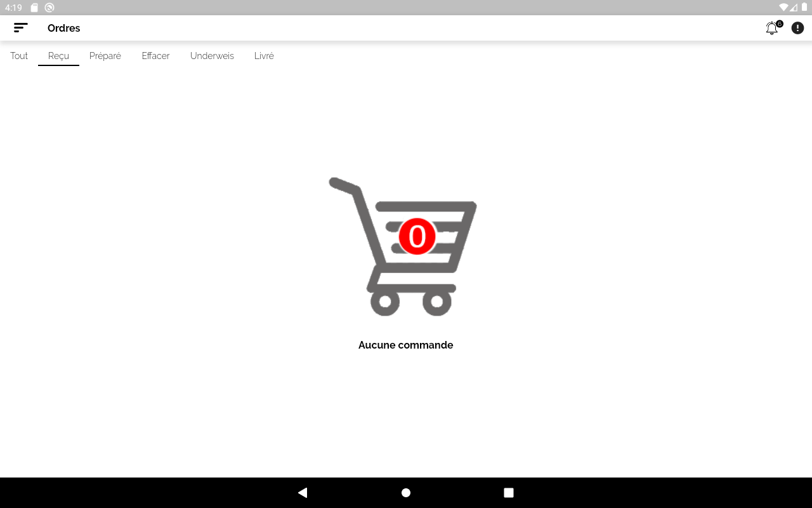Open the Effacer tab
812x508 pixels.
coord(155,56)
